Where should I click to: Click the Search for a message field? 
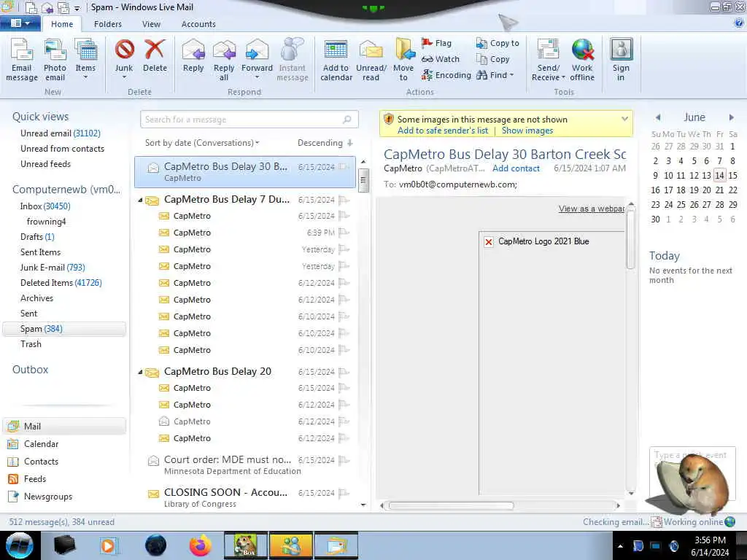tap(249, 120)
